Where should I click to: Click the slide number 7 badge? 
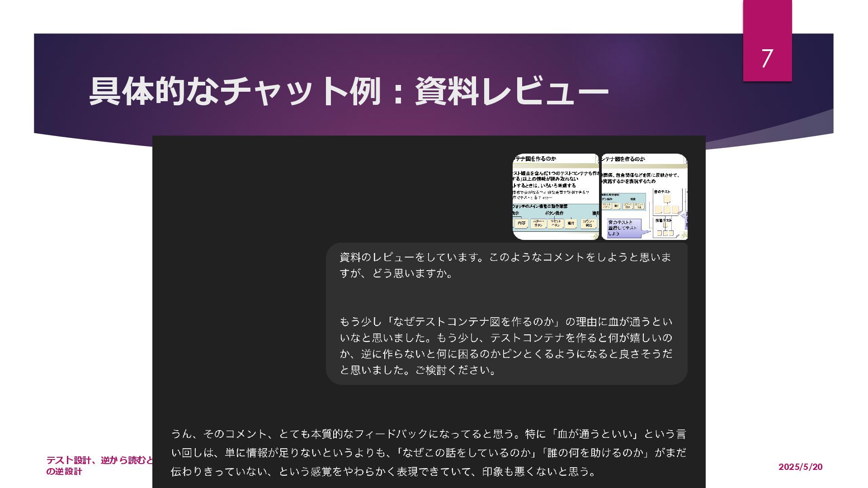tap(767, 58)
